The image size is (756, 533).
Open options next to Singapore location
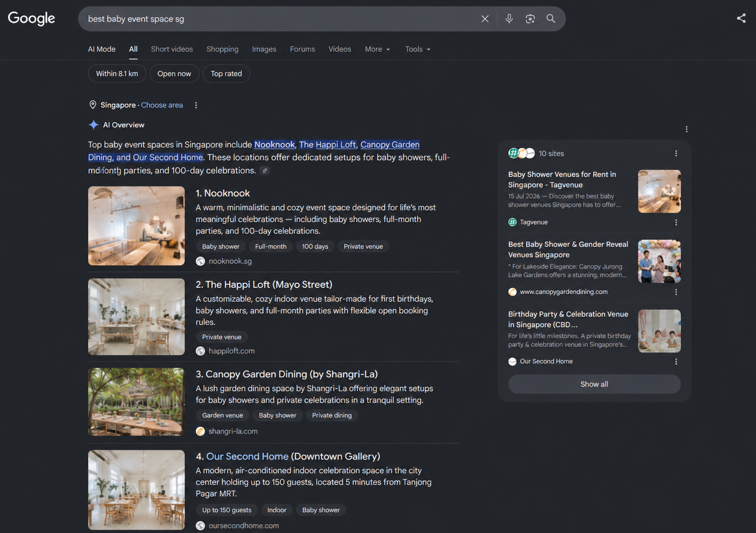pyautogui.click(x=196, y=105)
